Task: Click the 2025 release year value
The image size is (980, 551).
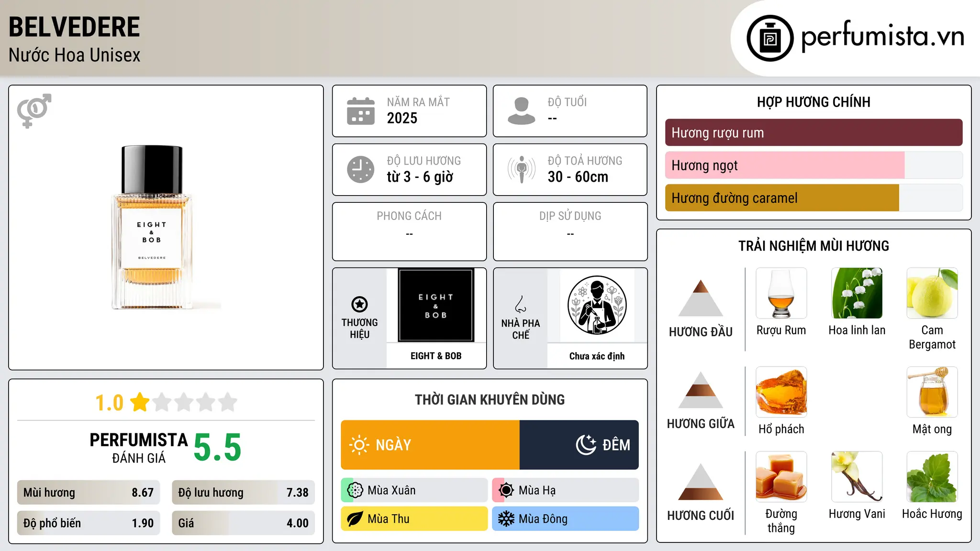Action: click(402, 118)
